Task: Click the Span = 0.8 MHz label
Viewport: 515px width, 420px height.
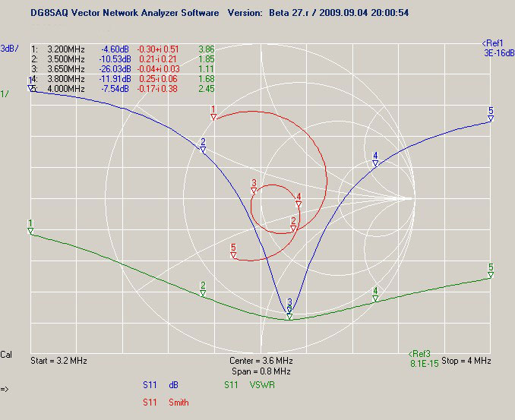Action: click(x=261, y=371)
